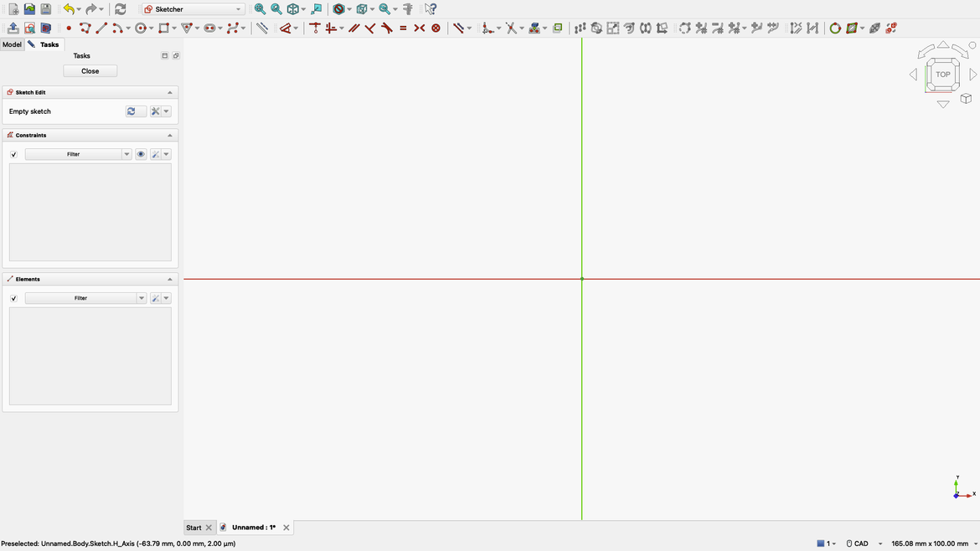Screen dimensions: 980x551
Task: Enable the Elements filter checkbox
Action: pos(13,297)
